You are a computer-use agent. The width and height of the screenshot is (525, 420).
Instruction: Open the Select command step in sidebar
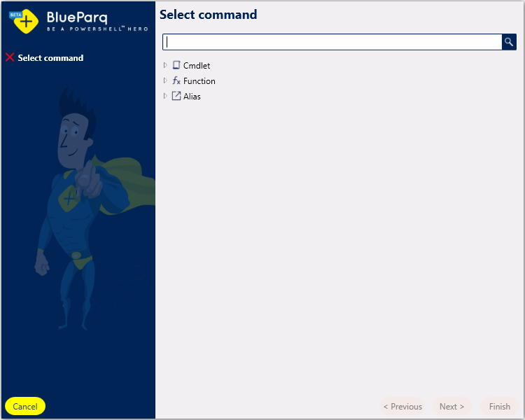tap(50, 58)
